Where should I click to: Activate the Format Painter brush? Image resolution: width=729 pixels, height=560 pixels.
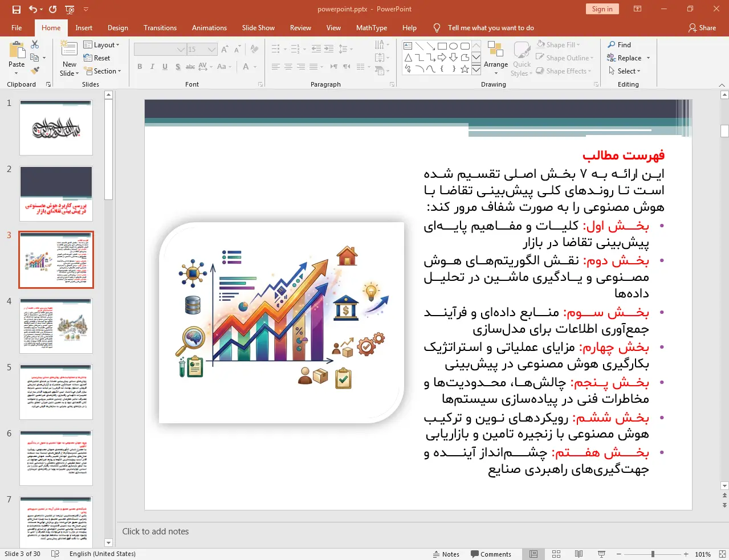point(35,71)
